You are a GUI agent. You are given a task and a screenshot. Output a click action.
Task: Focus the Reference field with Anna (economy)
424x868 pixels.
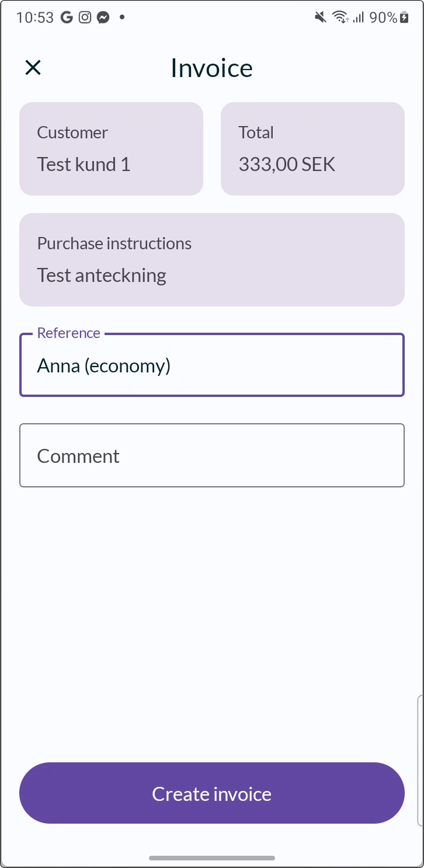click(212, 365)
